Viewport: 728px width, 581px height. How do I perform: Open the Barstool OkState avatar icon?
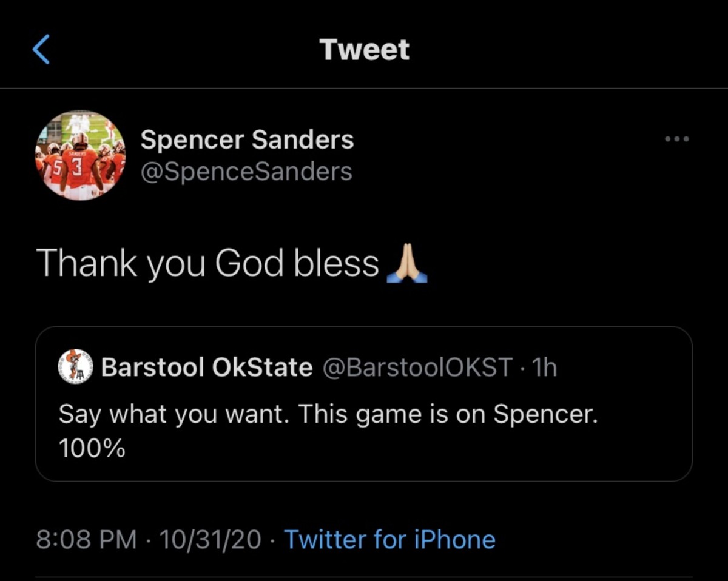pyautogui.click(x=75, y=367)
